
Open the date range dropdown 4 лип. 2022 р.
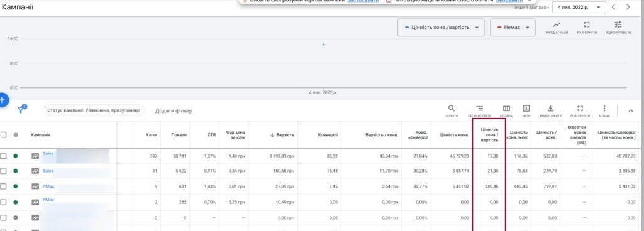click(579, 7)
